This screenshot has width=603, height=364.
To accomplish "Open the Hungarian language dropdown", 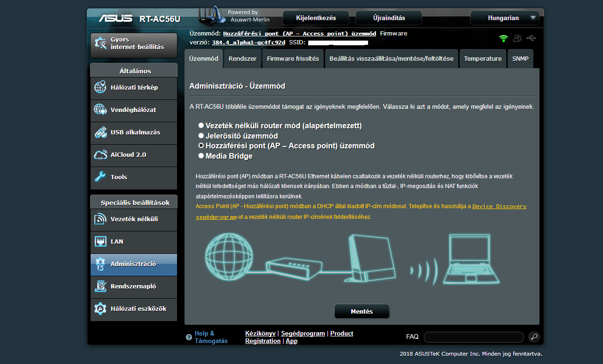I will [x=505, y=18].
